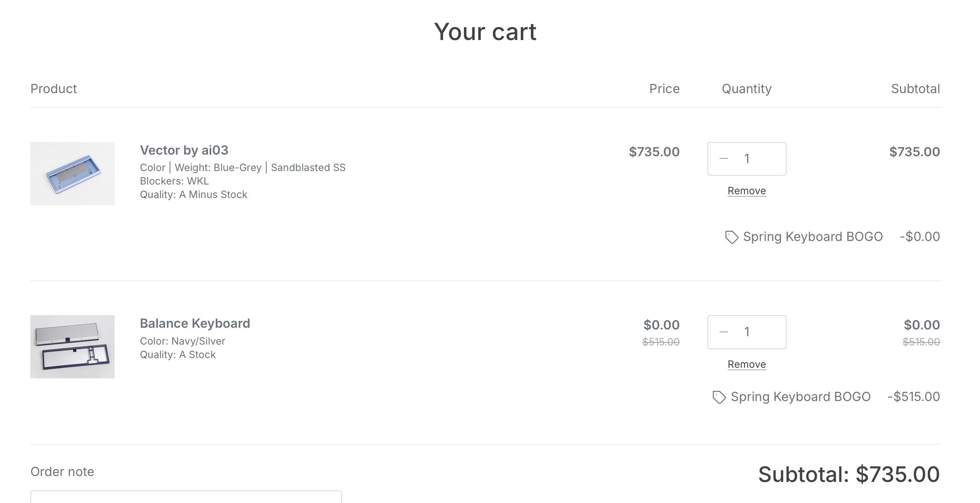Image resolution: width=980 pixels, height=503 pixels.
Task: Open the Vector by ai03 product link
Action: coord(184,150)
